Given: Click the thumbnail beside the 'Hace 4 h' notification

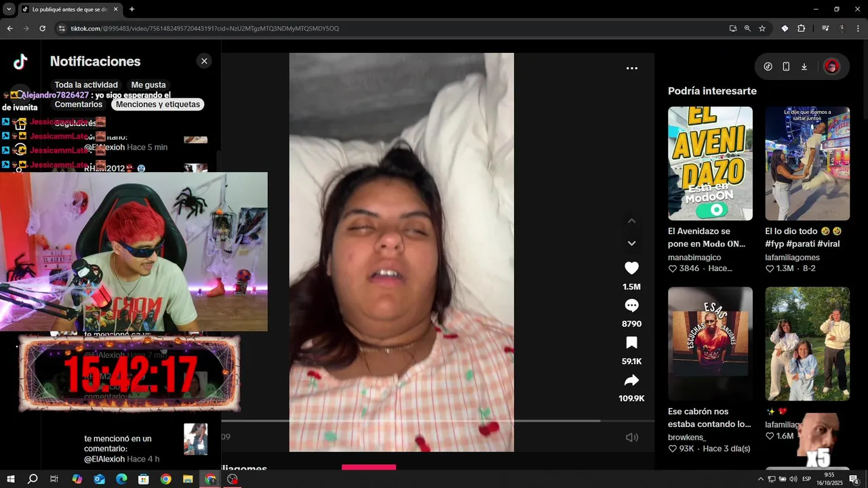Looking at the screenshot, I should click(195, 439).
